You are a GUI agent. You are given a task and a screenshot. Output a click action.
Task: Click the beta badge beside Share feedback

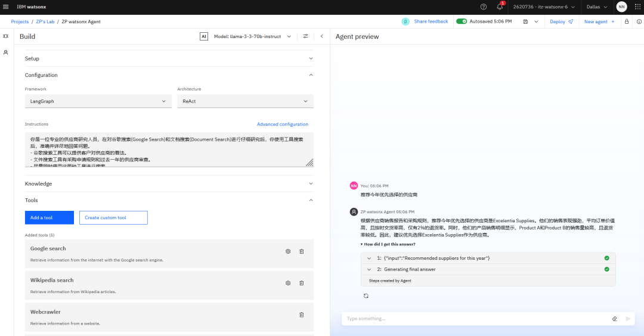pos(405,21)
